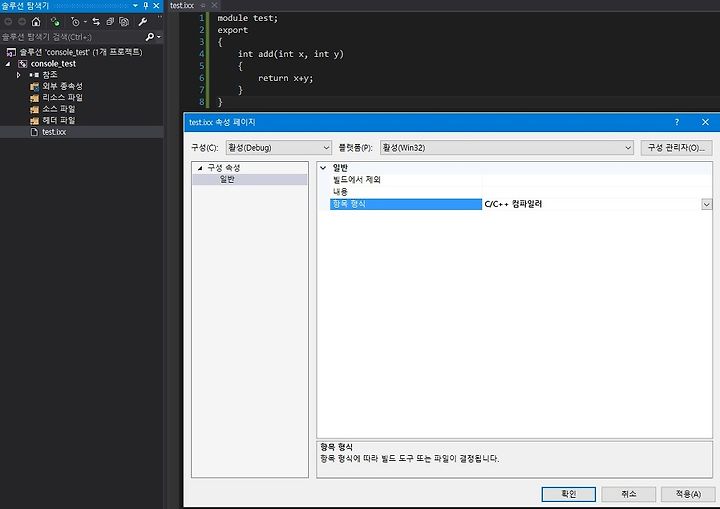Click the Show All Files icon
The width and height of the screenshot is (720, 509).
124,22
